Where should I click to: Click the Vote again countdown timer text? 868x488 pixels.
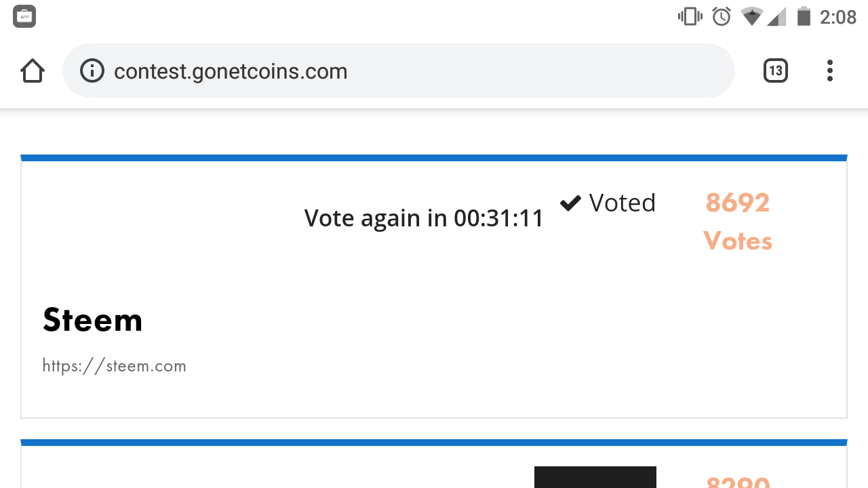click(424, 218)
